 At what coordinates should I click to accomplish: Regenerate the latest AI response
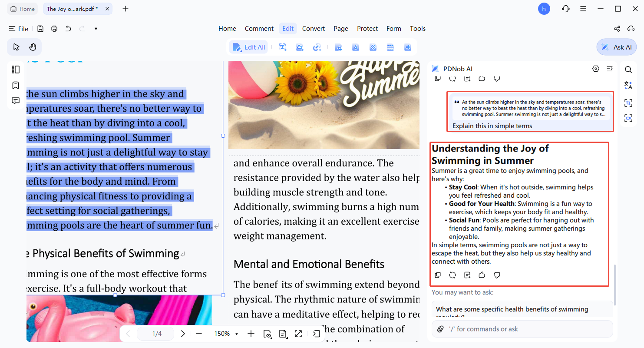[x=452, y=275]
